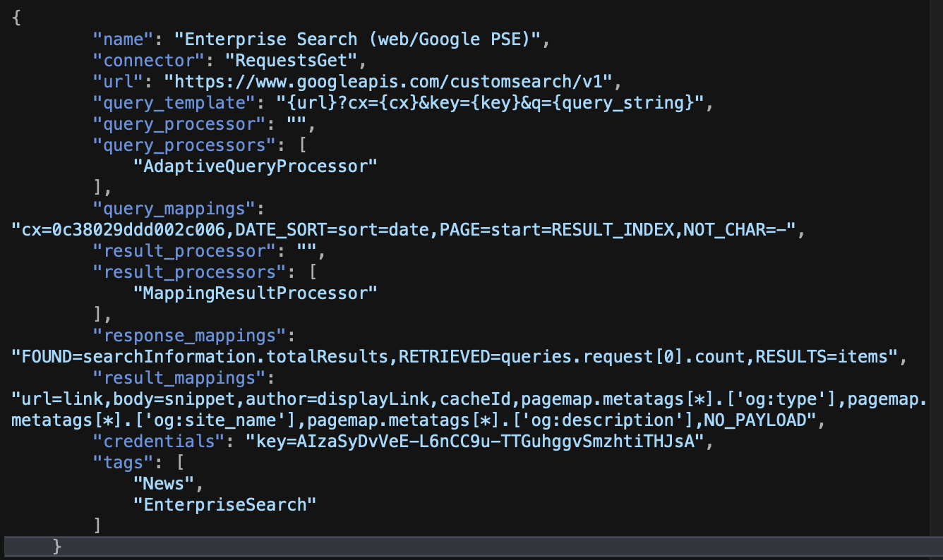Image resolution: width=943 pixels, height=560 pixels.
Task: Click the "connector" key
Action: tap(150, 61)
